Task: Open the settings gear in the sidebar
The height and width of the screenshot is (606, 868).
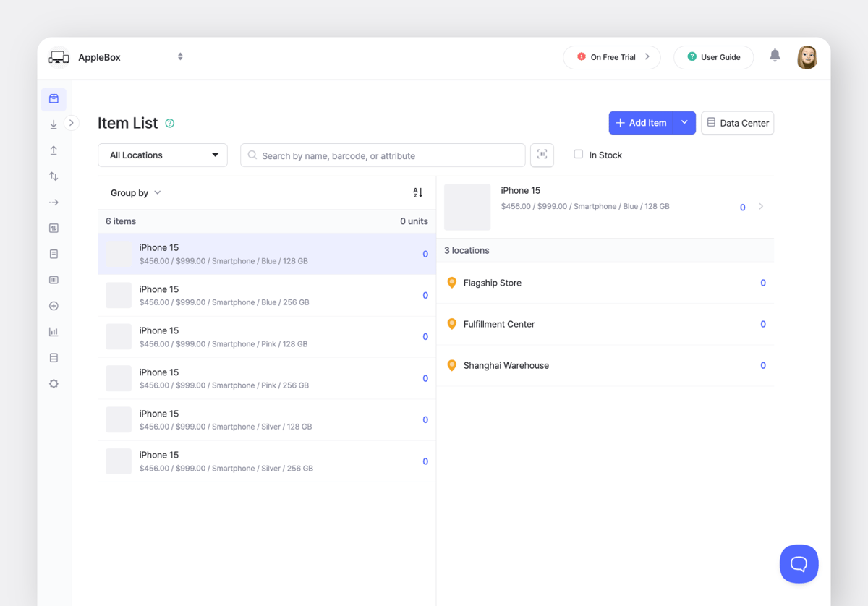Action: [54, 384]
